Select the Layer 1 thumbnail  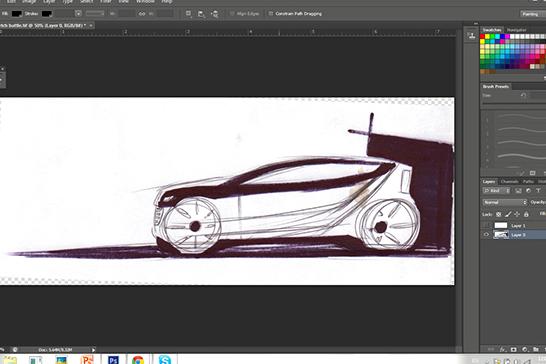501,226
